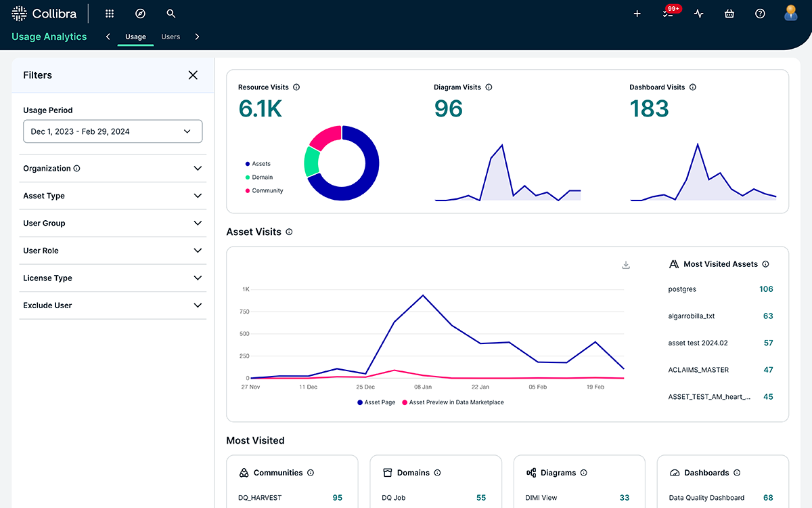
Task: Toggle Asset Page series in chart legend
Action: click(x=376, y=402)
